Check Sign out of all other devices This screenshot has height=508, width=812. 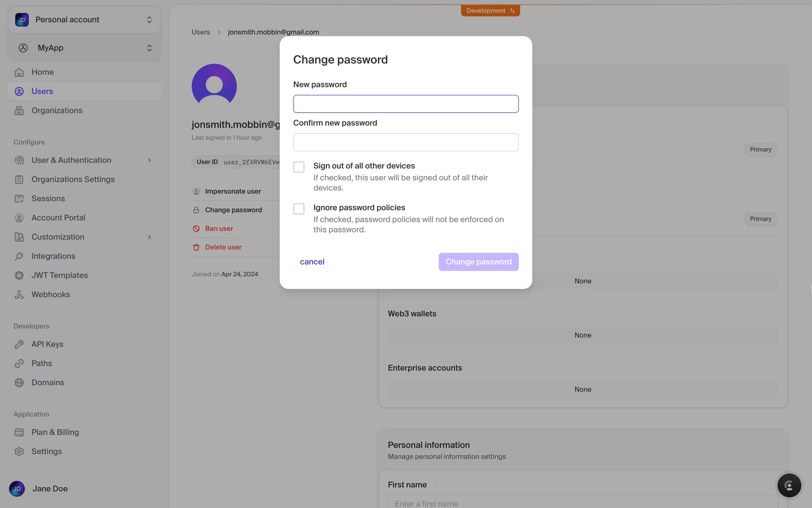click(x=299, y=167)
